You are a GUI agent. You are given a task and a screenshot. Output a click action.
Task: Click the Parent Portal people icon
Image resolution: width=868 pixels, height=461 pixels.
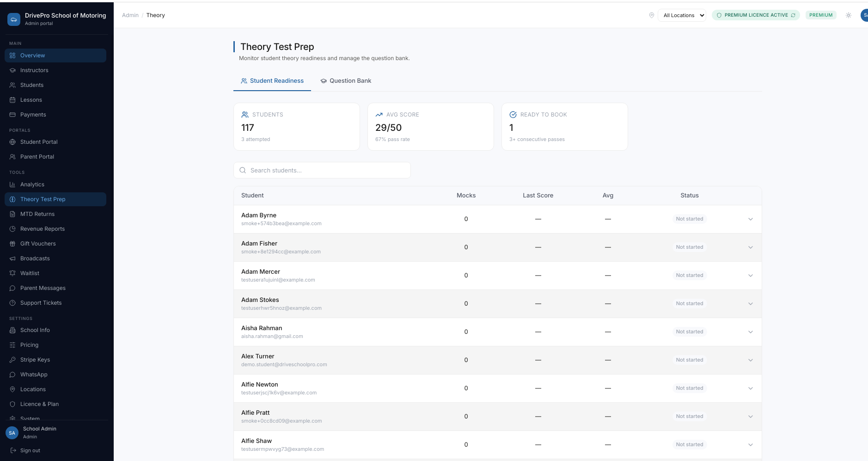[12, 157]
